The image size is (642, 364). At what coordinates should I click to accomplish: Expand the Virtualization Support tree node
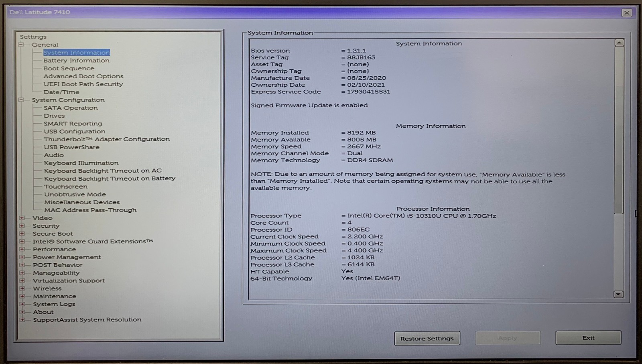(22, 281)
